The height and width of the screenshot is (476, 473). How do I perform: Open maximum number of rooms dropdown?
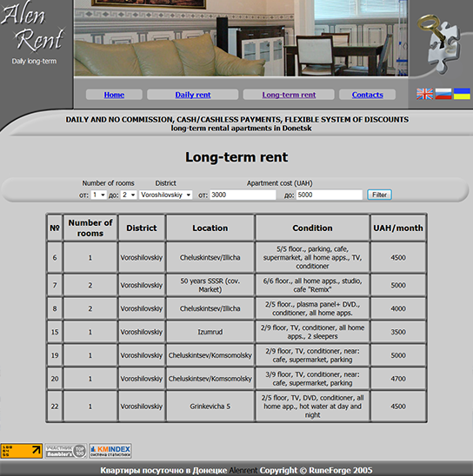click(x=129, y=195)
